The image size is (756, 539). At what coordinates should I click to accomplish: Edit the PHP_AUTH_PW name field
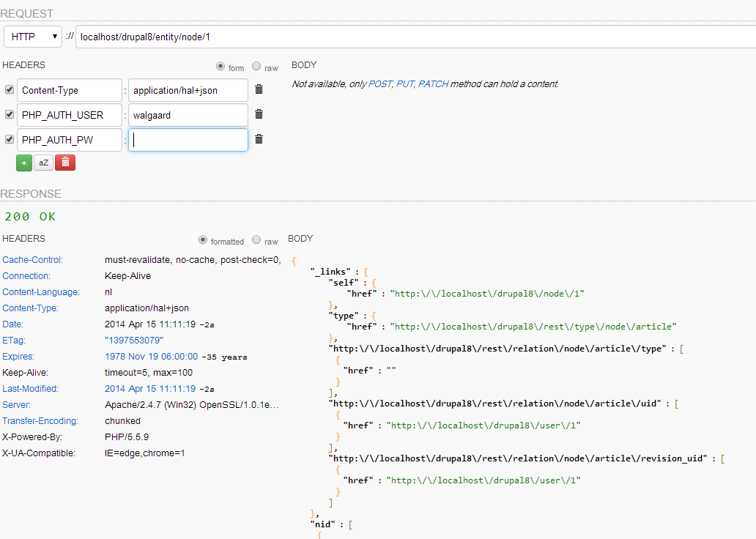70,140
